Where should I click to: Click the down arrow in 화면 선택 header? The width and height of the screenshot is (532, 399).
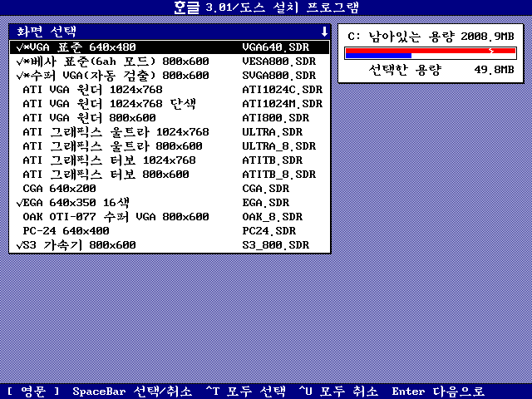tap(324, 32)
